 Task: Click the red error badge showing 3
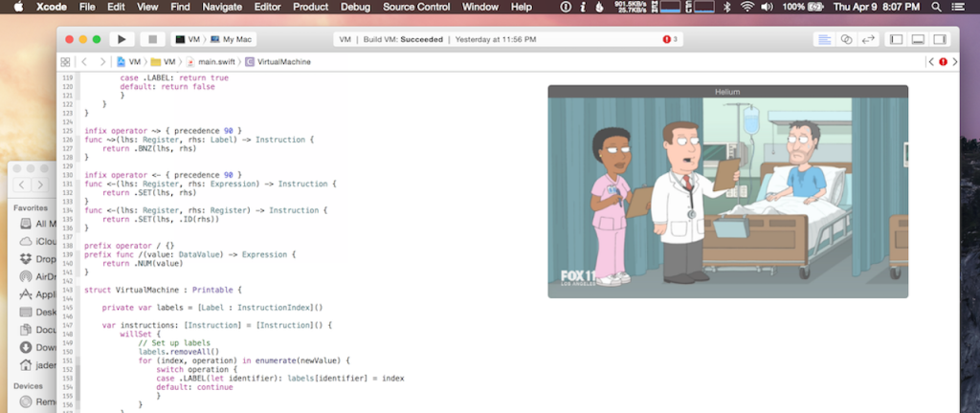point(670,39)
